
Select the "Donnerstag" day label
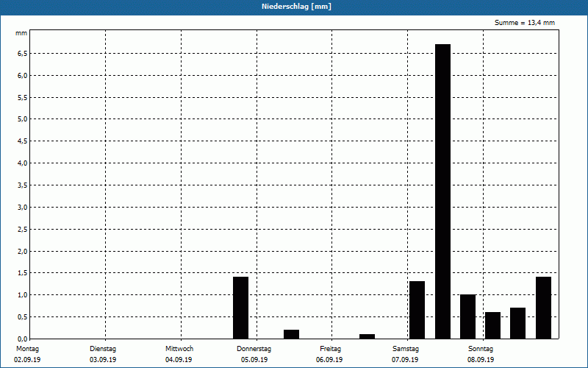point(254,349)
